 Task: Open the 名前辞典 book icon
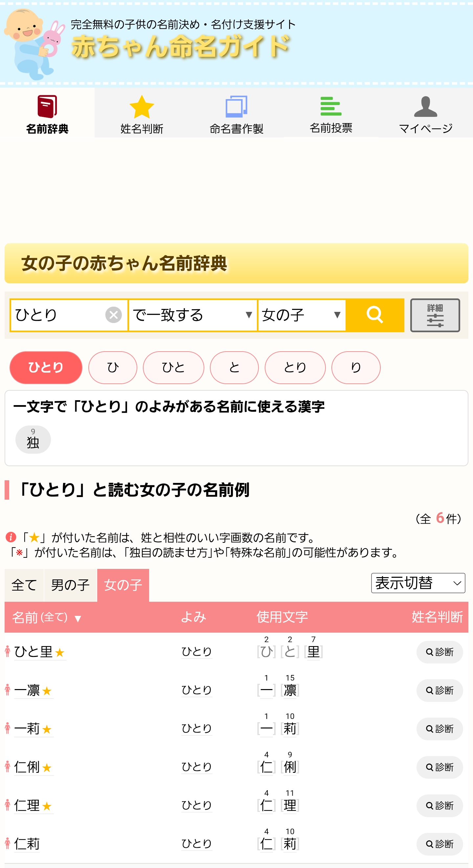point(47,106)
